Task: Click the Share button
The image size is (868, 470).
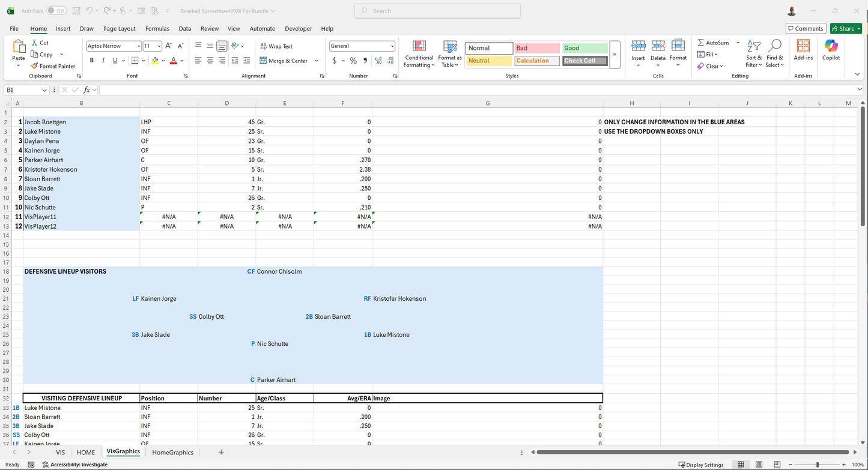Action: pyautogui.click(x=846, y=28)
